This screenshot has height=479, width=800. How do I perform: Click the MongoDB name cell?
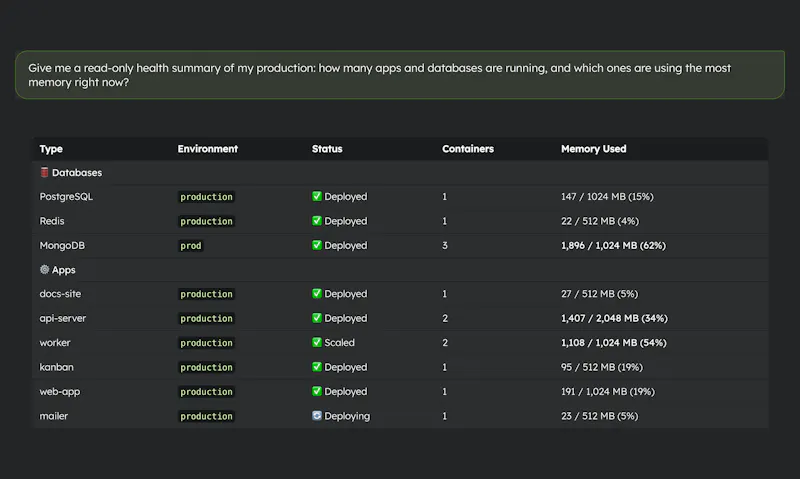tap(62, 245)
